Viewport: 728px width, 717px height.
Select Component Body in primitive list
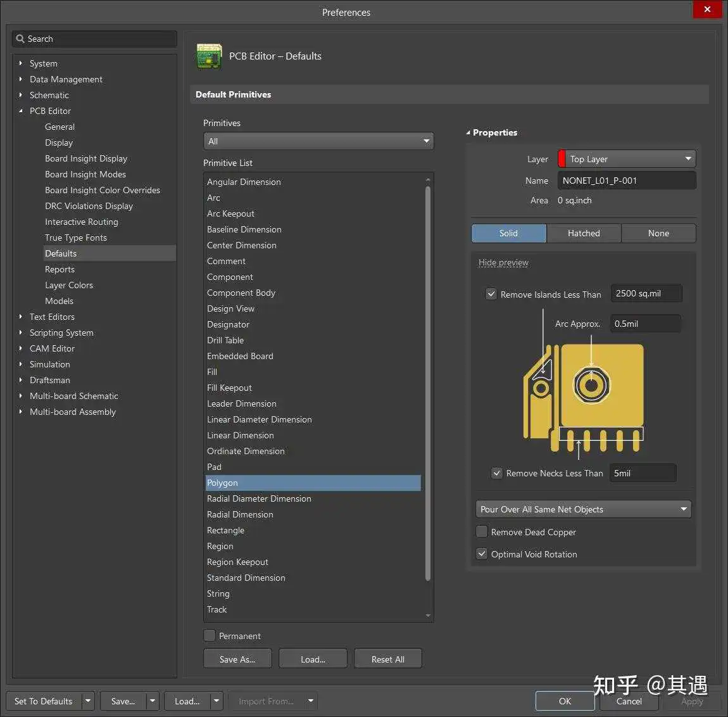tap(313, 293)
